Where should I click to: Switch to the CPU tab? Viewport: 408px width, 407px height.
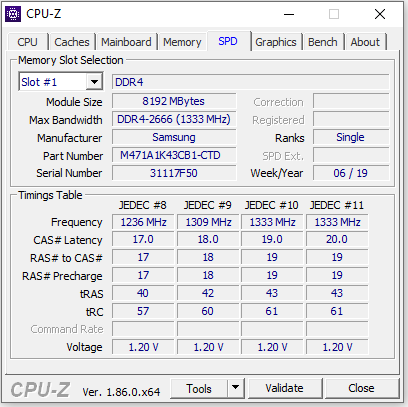(x=27, y=42)
